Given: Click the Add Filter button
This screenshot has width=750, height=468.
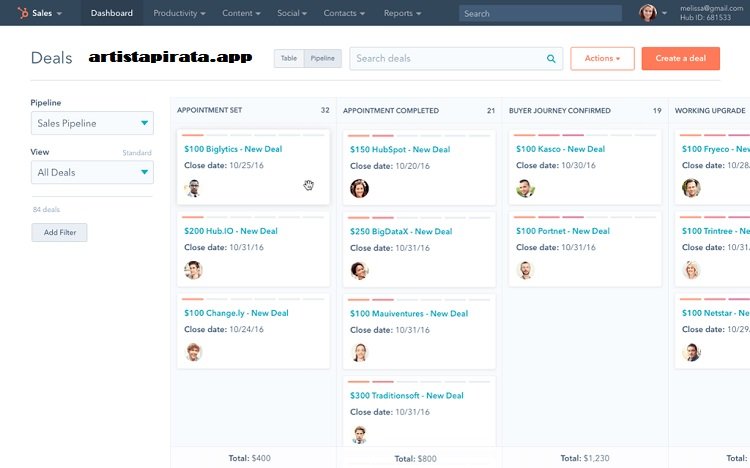Looking at the screenshot, I should pos(60,232).
